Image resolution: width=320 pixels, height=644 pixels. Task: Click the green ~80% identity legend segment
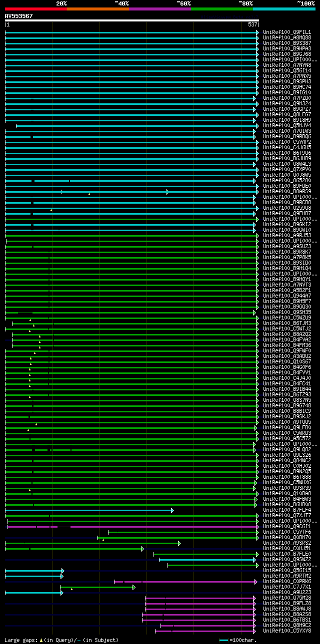[x=222, y=9]
